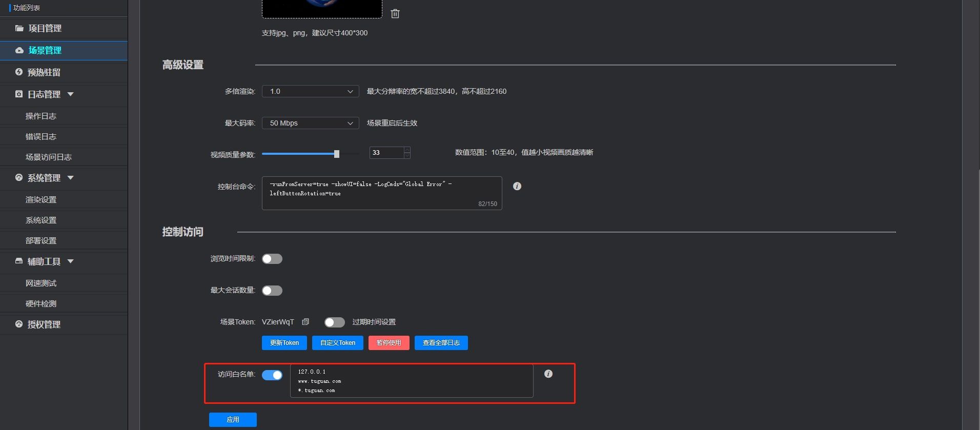This screenshot has width=980, height=430.
Task: Click the folder icon for 项目管理
Action: coord(19,28)
